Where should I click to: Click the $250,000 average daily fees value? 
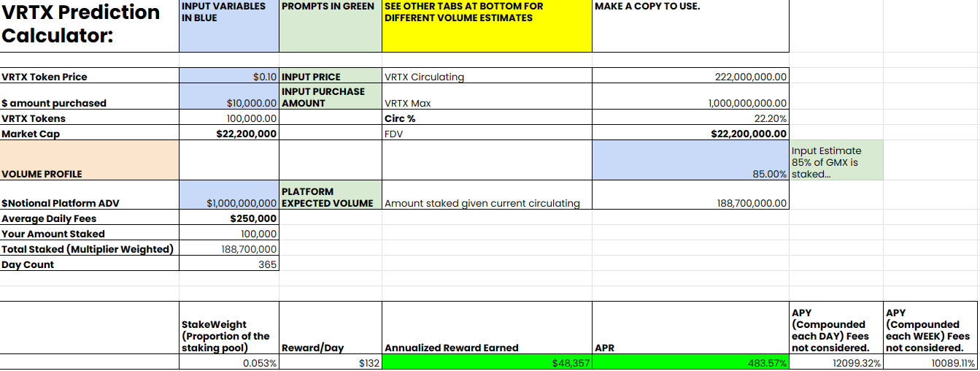point(229,218)
